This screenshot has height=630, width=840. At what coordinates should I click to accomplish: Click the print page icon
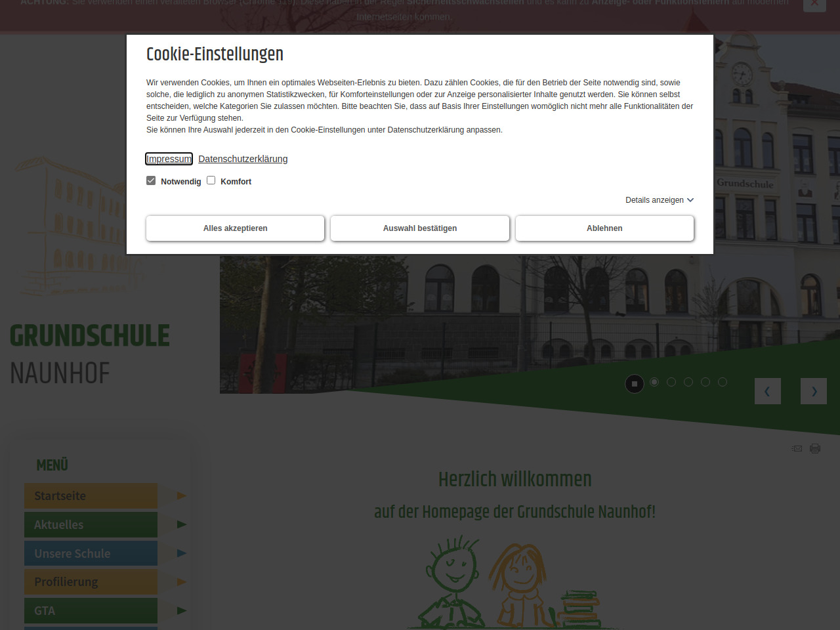815,448
